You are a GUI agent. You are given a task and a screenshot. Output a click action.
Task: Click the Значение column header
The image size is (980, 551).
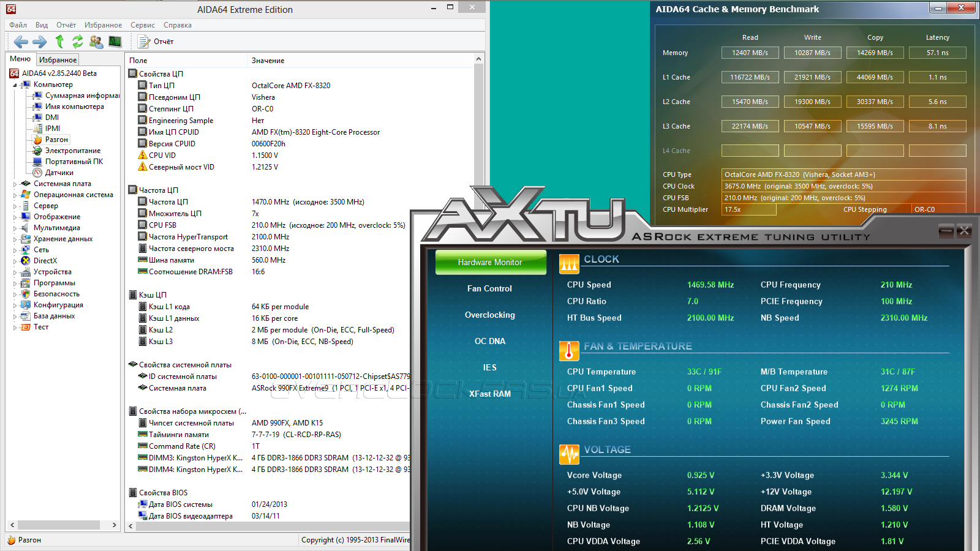(x=361, y=61)
